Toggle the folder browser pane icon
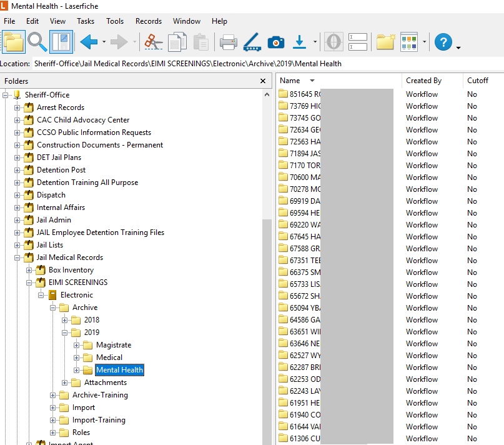 click(x=14, y=42)
